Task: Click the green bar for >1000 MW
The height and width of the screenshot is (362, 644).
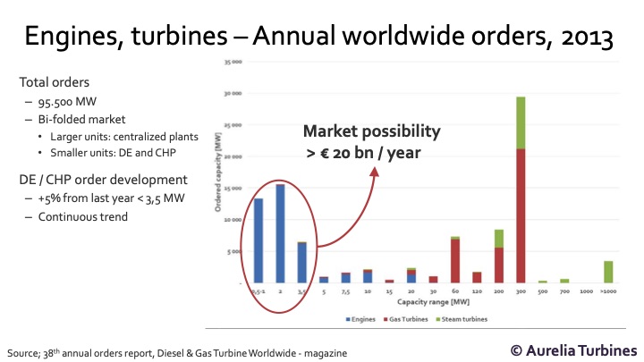Action: [x=608, y=272]
